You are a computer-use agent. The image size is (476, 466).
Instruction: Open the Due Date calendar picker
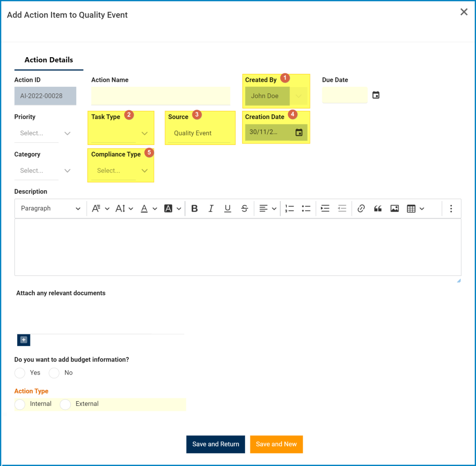[376, 95]
